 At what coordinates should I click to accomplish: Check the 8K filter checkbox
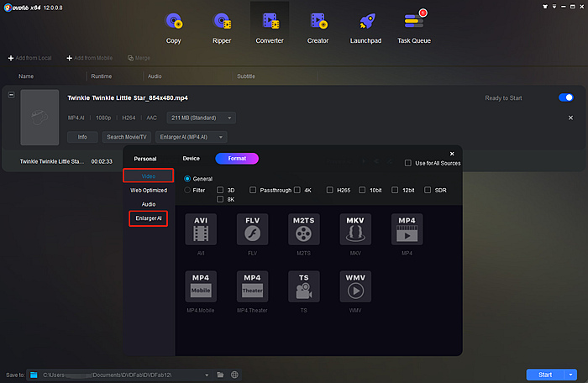[x=220, y=199]
